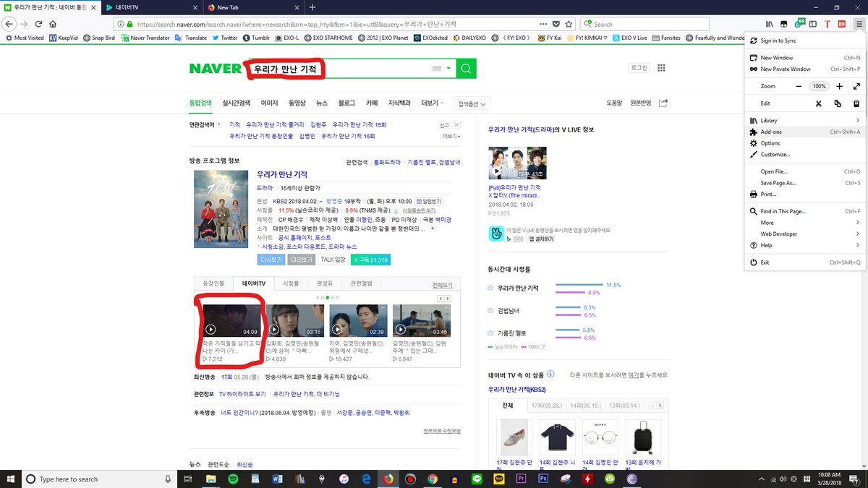Open the Firefox Library toolbar icon
This screenshot has height=488, width=868.
770,24
